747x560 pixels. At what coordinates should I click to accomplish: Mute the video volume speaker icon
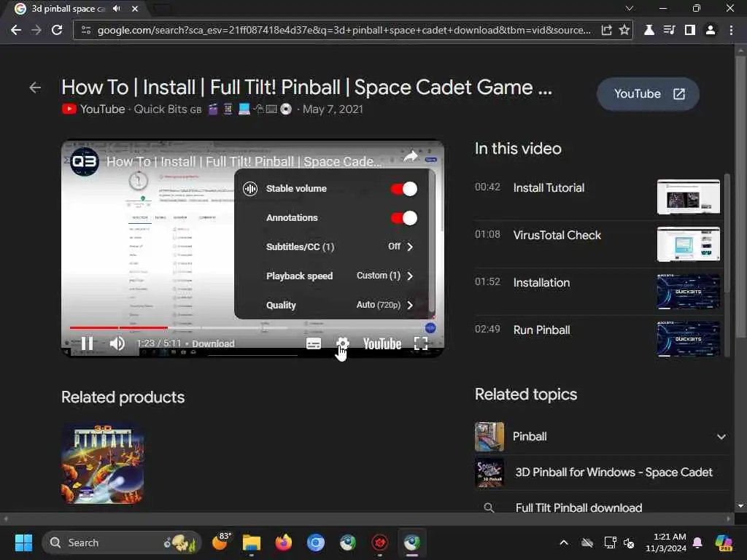pos(117,343)
